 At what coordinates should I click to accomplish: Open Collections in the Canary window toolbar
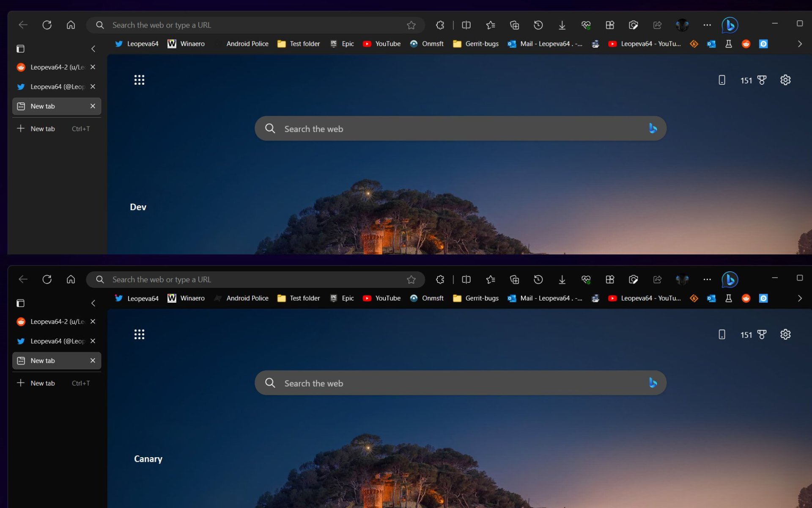(x=514, y=279)
